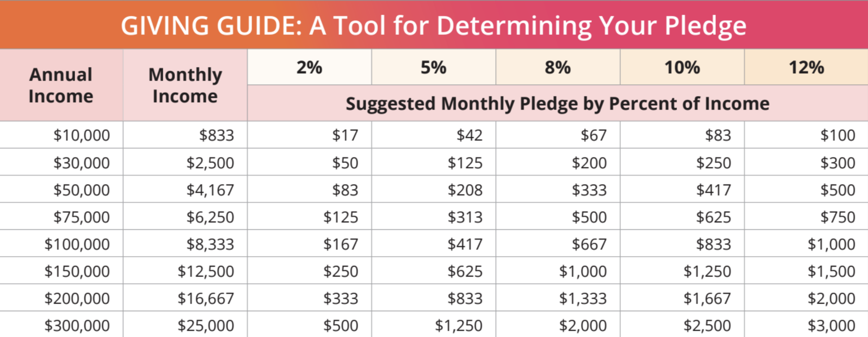Click the 12% column header
The image size is (868, 337).
[x=806, y=67]
